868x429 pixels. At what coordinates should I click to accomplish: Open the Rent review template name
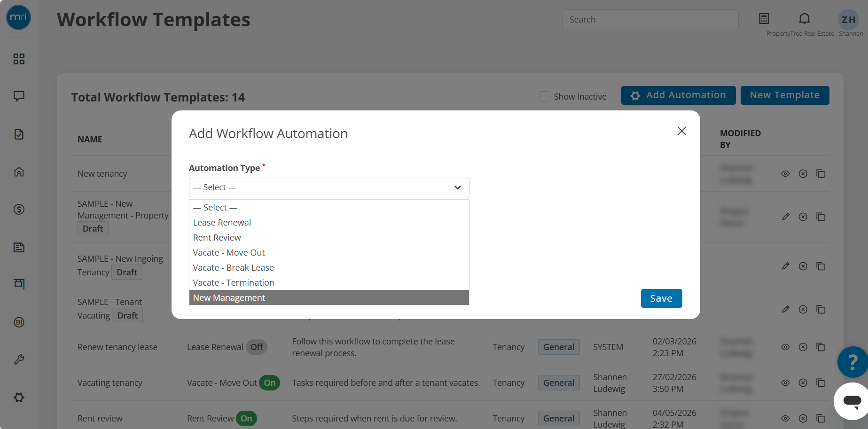coord(100,419)
